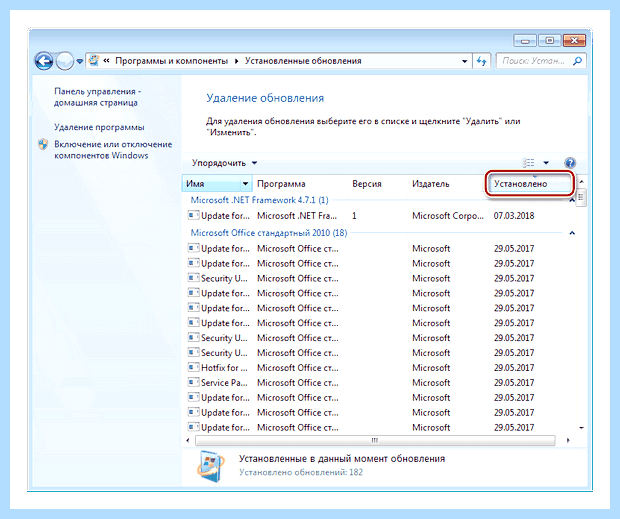Screen dimensions: 620x519
Task: Refresh the list with the refresh icon
Action: pos(481,61)
